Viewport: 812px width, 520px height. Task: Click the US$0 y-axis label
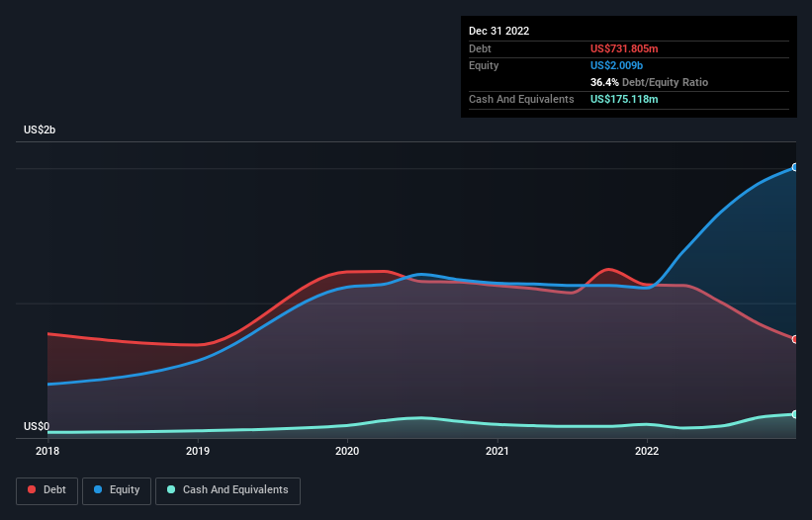click(x=37, y=426)
